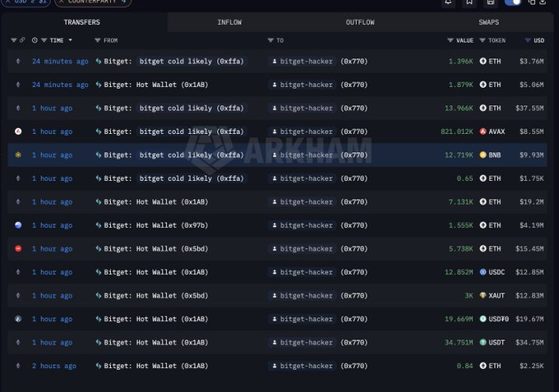Open 'Bitget: Hot Wallet (0x97b)' sender

[x=156, y=225]
